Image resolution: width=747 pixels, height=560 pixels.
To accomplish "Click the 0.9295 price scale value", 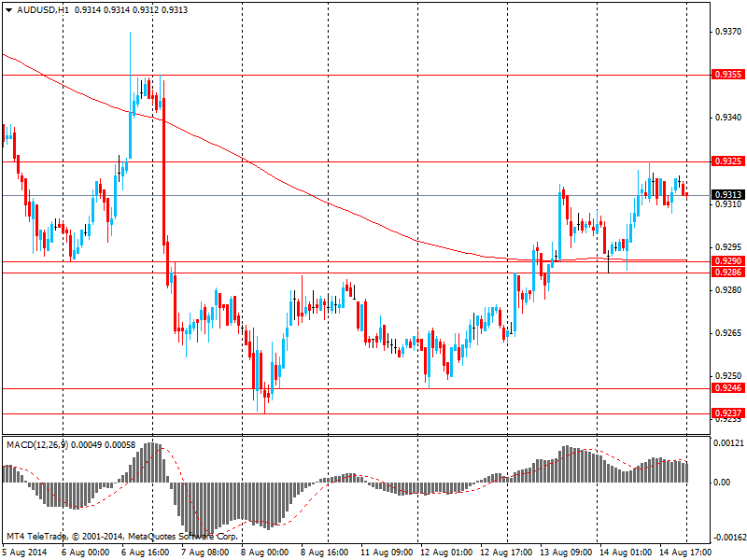I will pos(729,247).
